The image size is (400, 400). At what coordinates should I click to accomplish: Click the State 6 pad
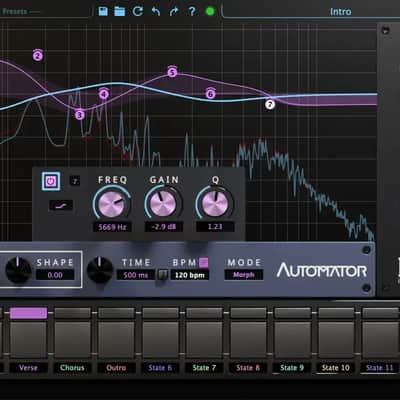point(160,339)
